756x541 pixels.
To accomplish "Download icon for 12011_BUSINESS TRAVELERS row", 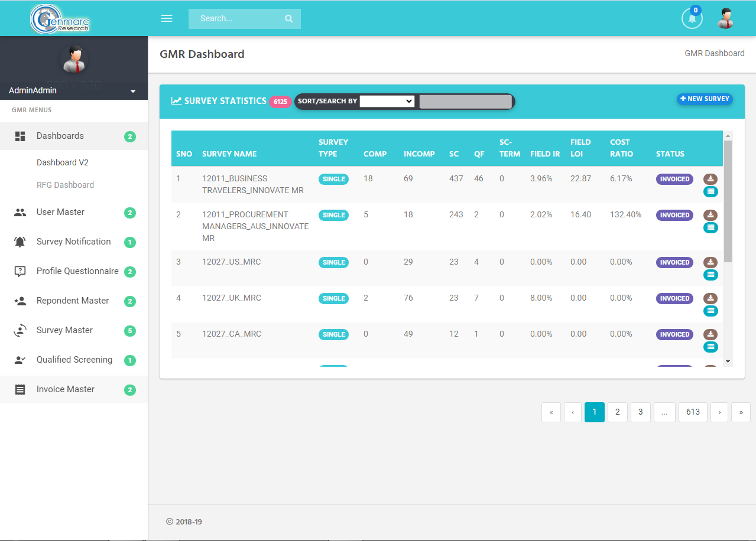I will [710, 179].
